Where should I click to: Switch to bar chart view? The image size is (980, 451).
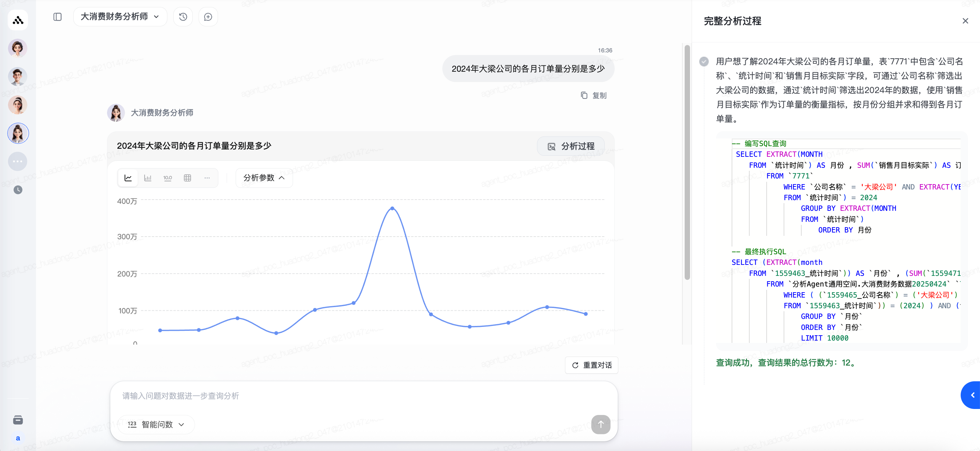tap(148, 178)
